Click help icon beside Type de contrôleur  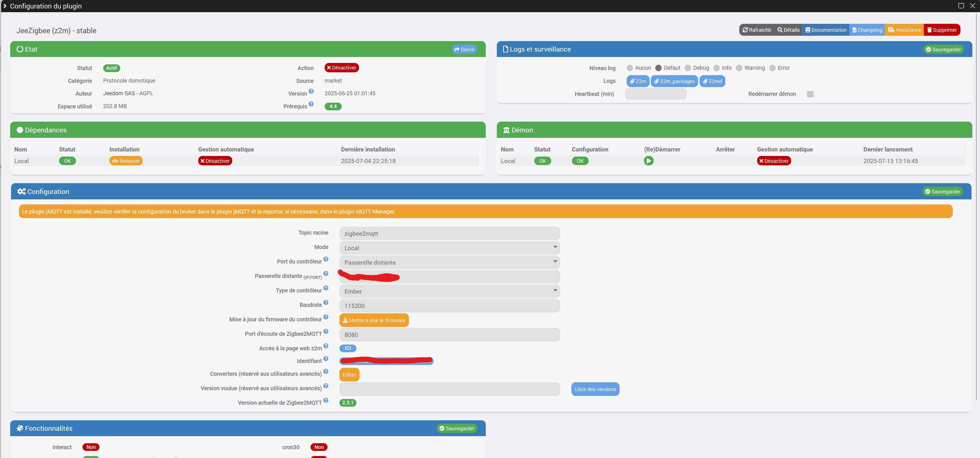point(326,288)
